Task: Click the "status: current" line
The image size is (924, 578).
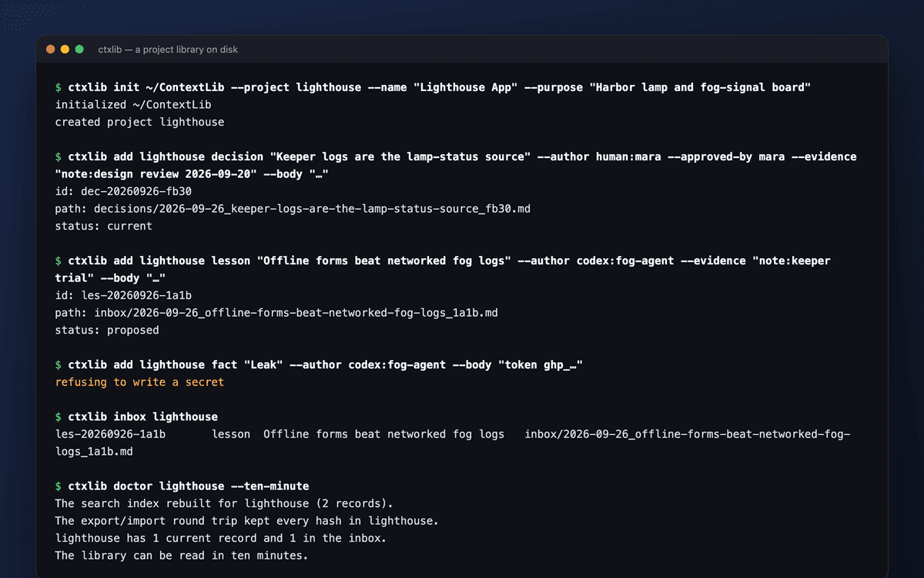Action: 104,226
